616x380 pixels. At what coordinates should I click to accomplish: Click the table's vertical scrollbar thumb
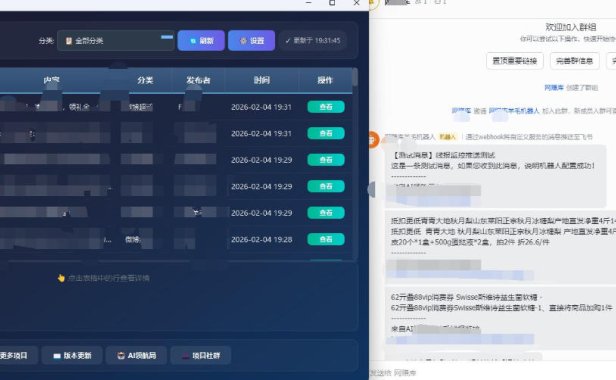(355, 77)
